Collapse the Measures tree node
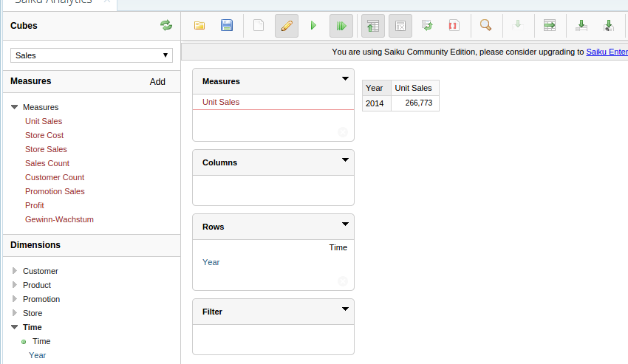Image resolution: width=628 pixels, height=364 pixels. pyautogui.click(x=15, y=107)
